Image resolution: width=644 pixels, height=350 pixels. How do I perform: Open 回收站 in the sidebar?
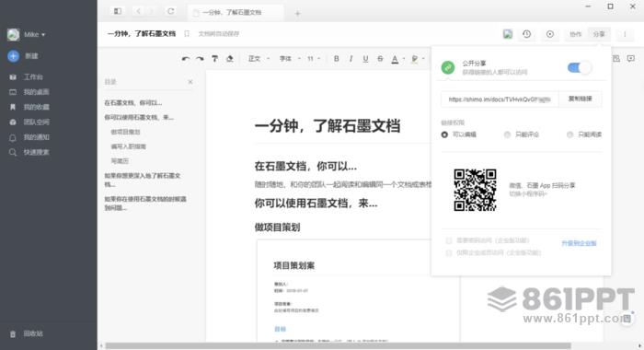(x=33, y=334)
